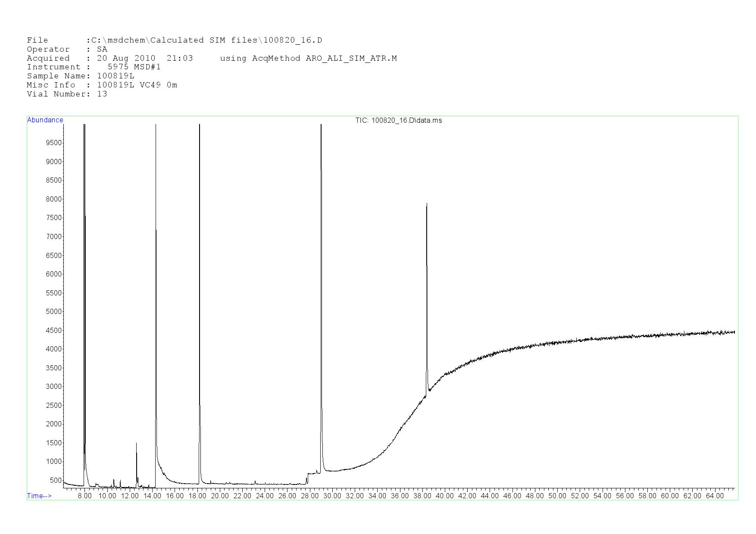Screen dimensions: 756x534
Task: Click the acquired date 20 Aug 2010
Action: pos(126,59)
